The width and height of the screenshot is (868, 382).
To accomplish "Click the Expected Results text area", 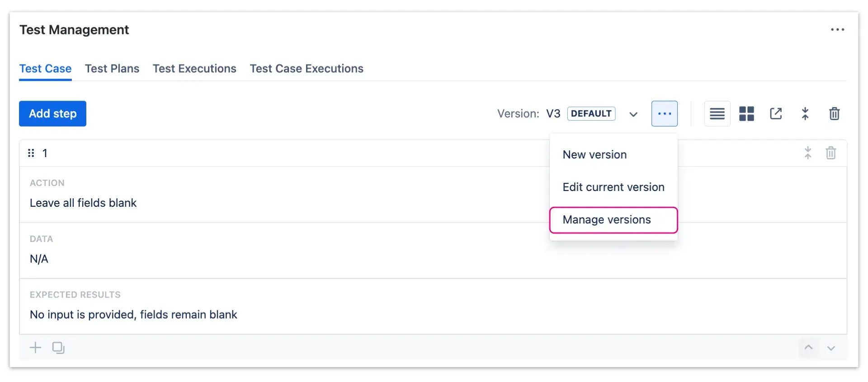I will (133, 315).
